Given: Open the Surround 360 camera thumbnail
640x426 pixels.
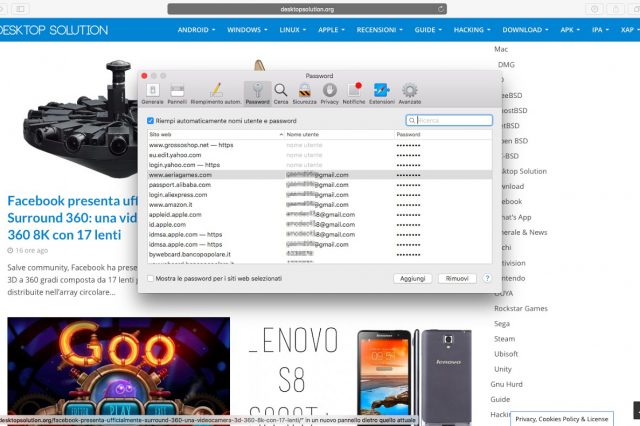Looking at the screenshot, I should point(80,118).
